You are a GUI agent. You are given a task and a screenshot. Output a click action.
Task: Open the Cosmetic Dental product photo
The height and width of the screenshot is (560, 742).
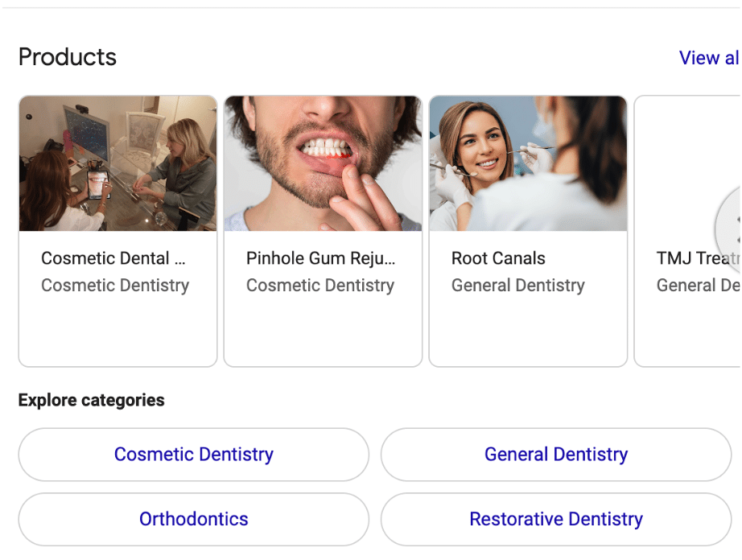[x=117, y=163]
